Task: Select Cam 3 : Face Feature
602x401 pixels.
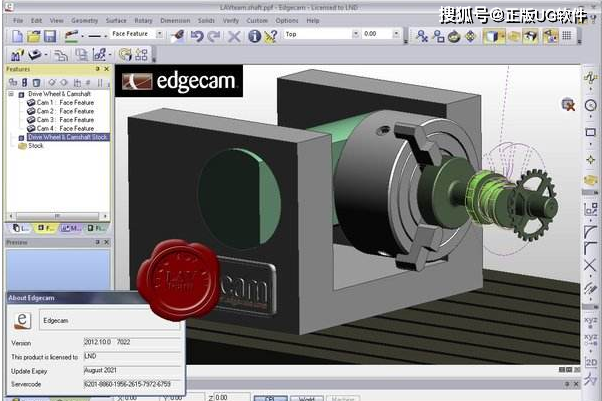Action: coord(65,120)
